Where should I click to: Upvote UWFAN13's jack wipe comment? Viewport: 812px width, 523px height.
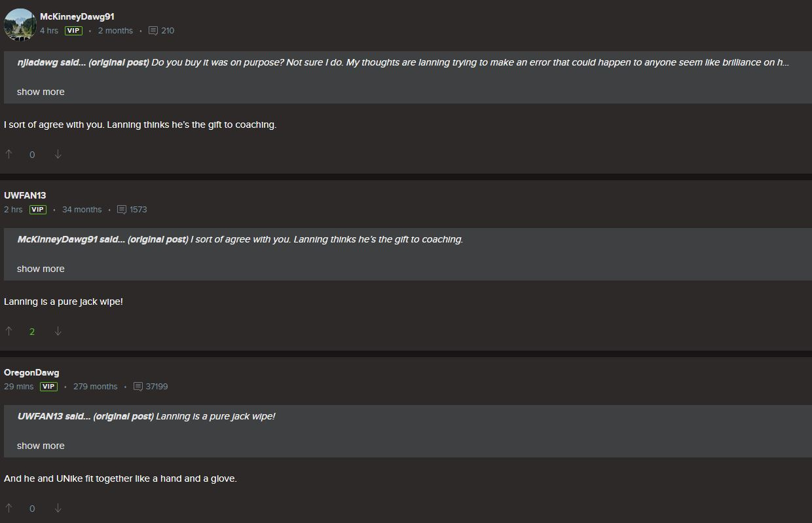[x=9, y=331]
